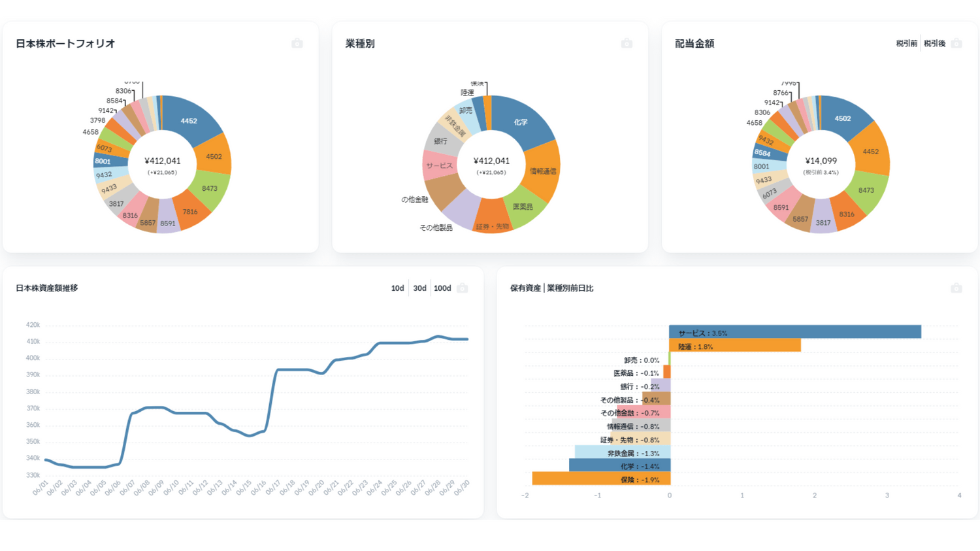Viewport: 980px width, 551px height.
Task: Click the 非鉄金属：-1.3% bar
Action: (623, 452)
